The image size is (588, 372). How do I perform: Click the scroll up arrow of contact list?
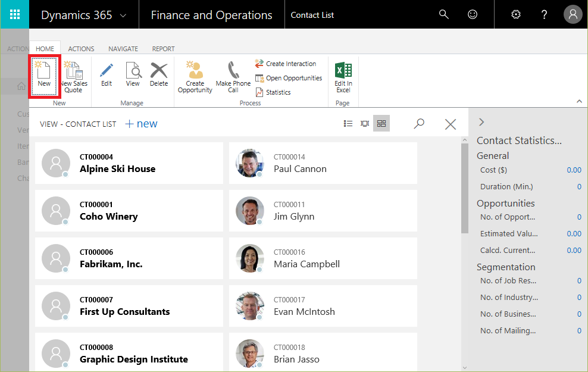click(x=465, y=140)
